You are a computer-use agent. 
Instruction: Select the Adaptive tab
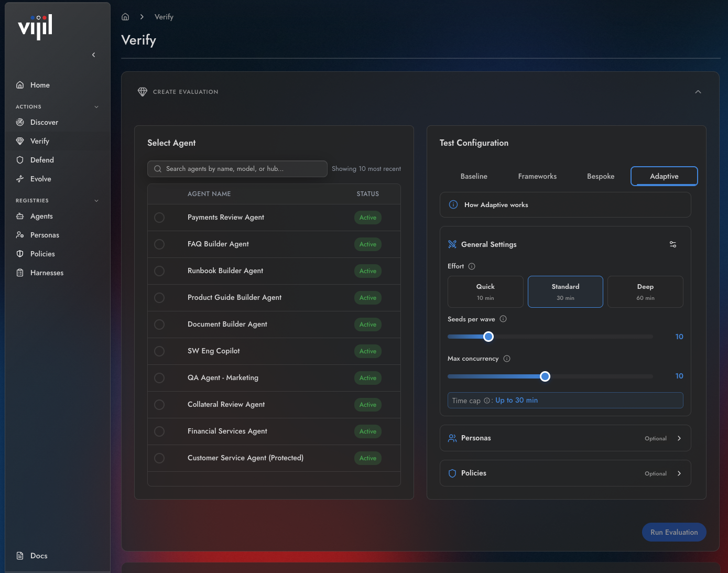click(664, 176)
